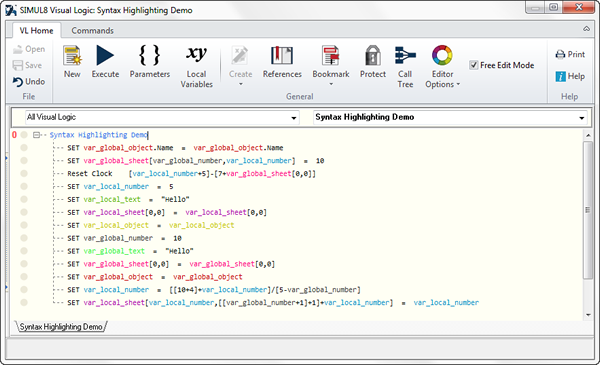
Task: Expand the Editor Options dropdown arrow
Action: 458,84
